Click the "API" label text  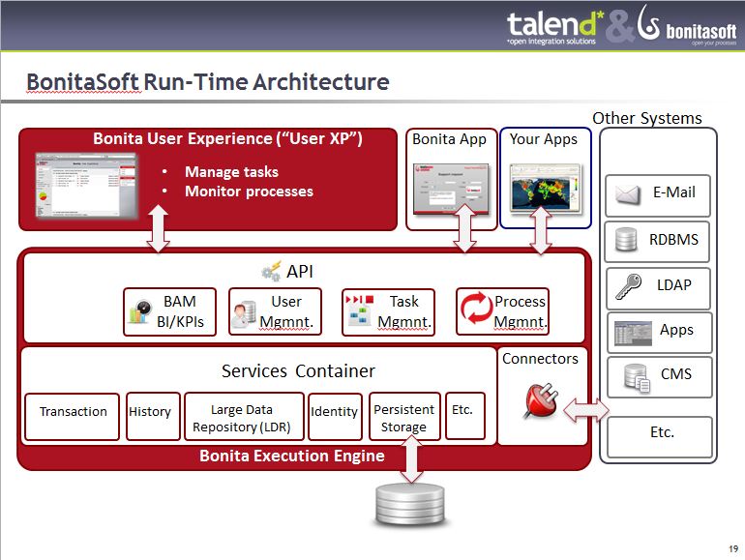click(x=300, y=271)
